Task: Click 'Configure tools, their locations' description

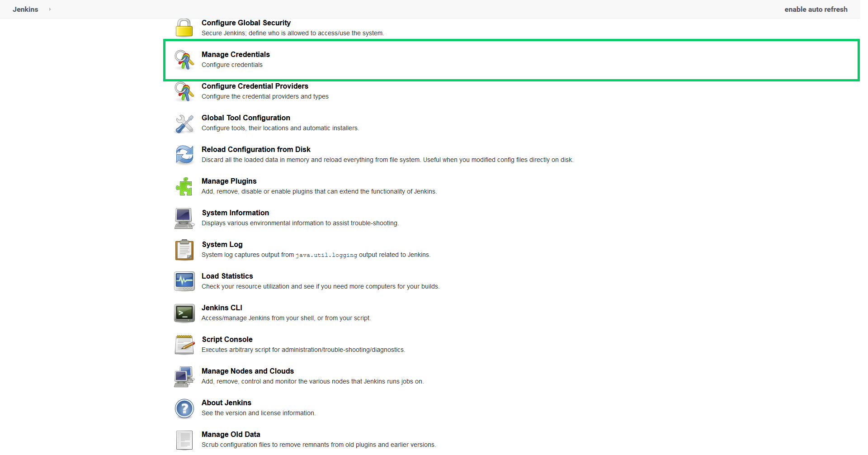Action: tap(280, 128)
